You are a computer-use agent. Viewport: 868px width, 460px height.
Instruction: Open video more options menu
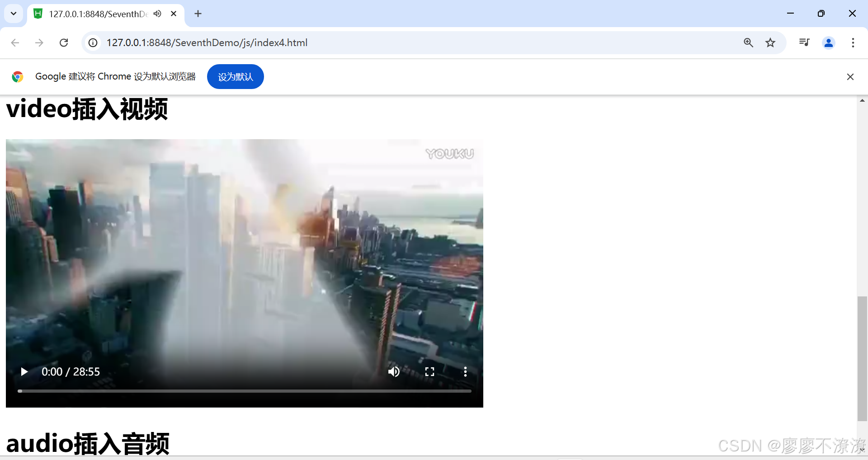(x=465, y=371)
